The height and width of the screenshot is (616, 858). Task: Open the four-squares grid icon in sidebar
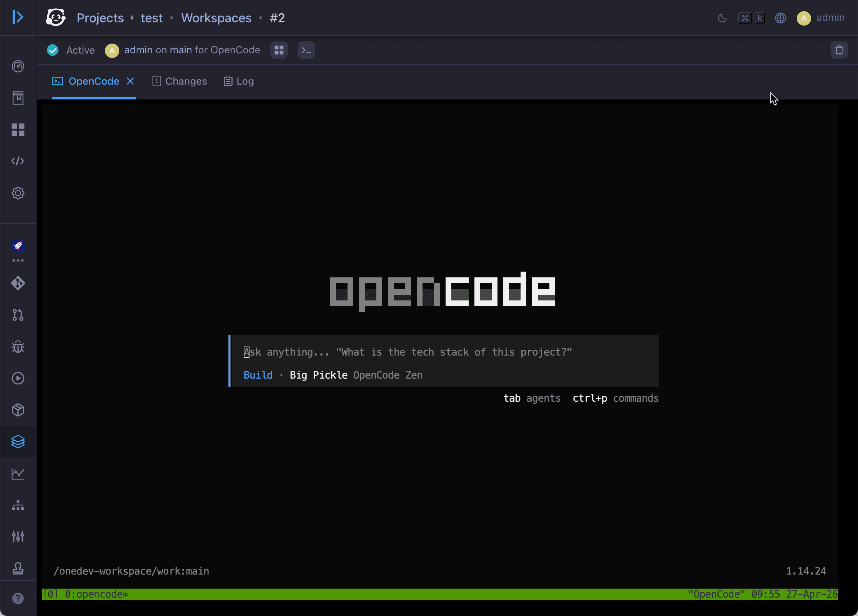(18, 130)
